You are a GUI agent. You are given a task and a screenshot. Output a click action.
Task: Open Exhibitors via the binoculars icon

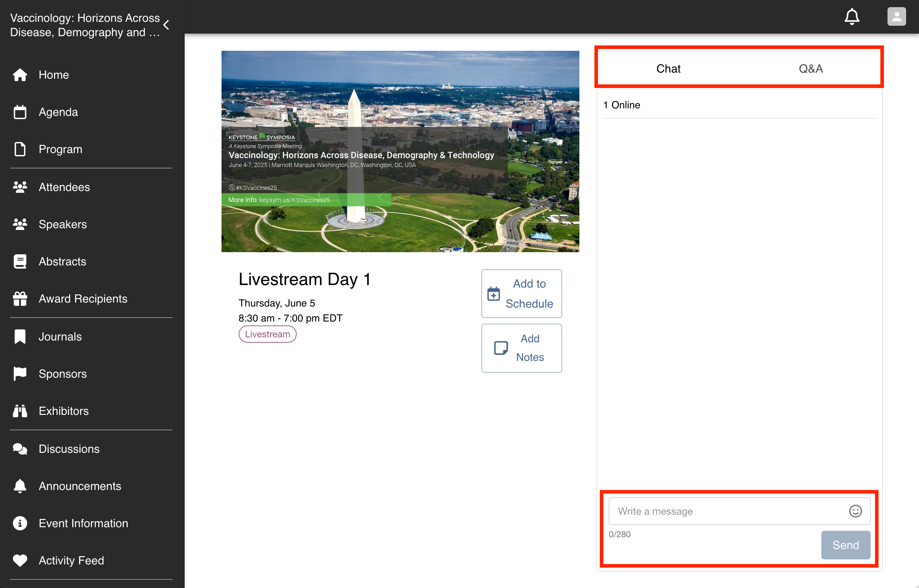point(20,411)
